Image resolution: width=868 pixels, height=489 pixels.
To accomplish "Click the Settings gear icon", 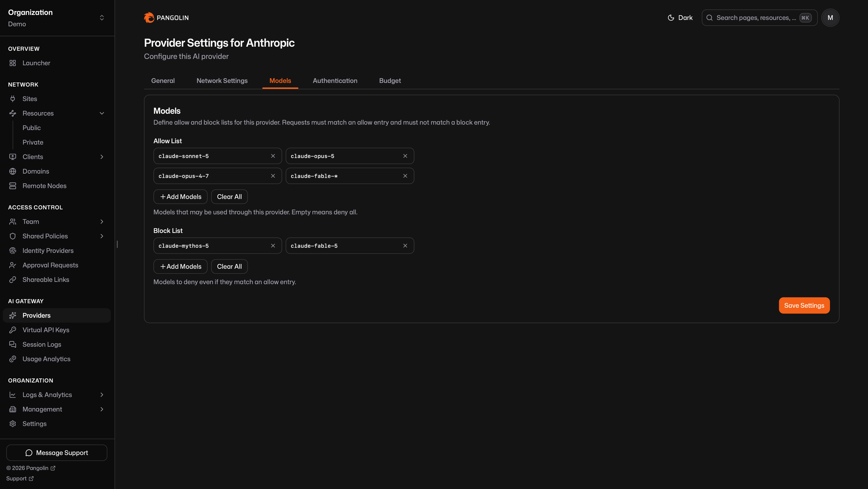I will (13, 424).
